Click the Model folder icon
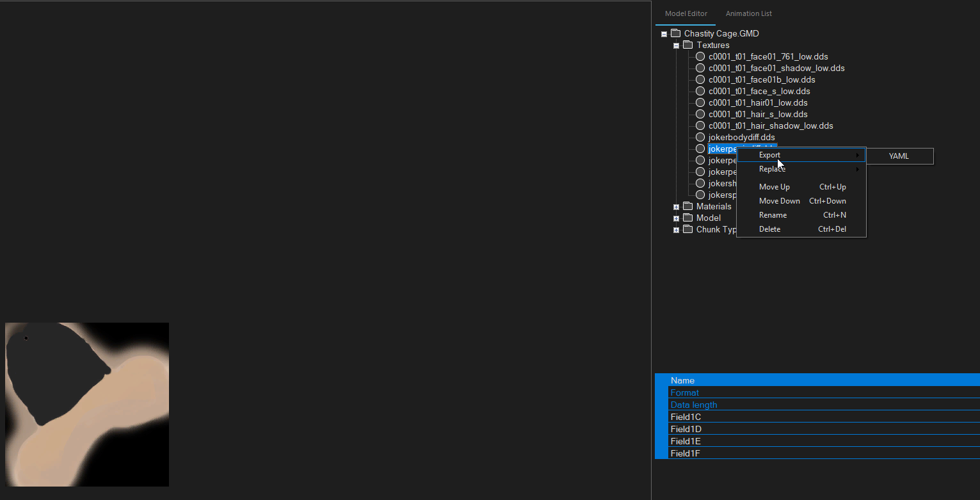The width and height of the screenshot is (980, 500). tap(688, 218)
